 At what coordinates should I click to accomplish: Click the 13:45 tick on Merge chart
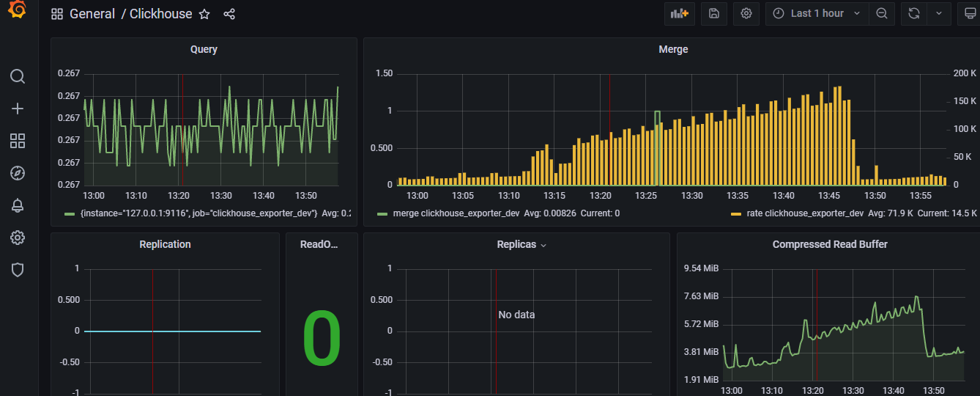[830, 196]
